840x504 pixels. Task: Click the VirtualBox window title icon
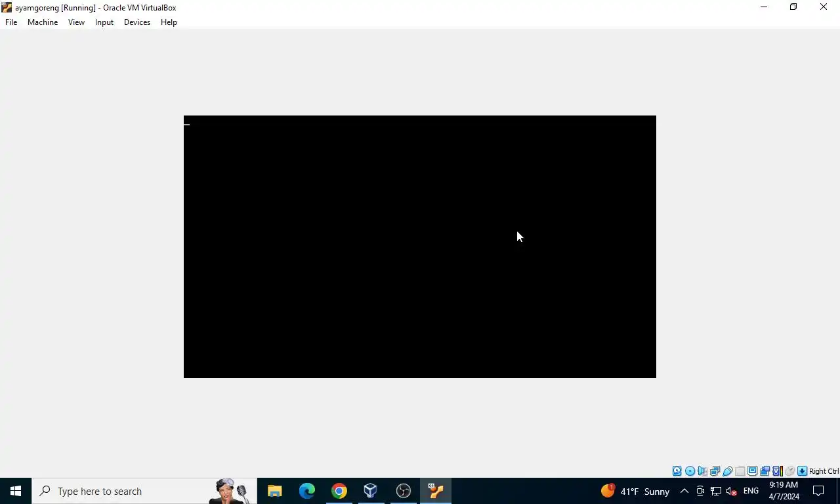click(x=7, y=7)
